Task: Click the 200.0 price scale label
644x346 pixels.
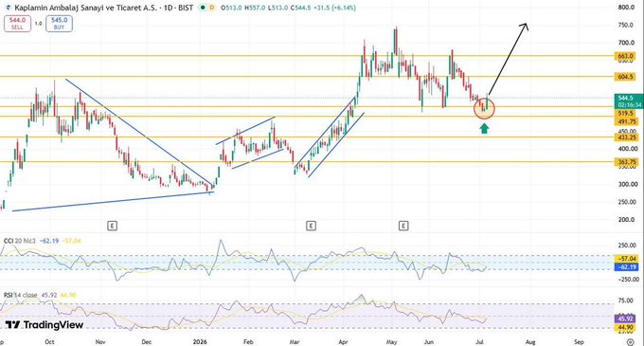Action: click(626, 219)
